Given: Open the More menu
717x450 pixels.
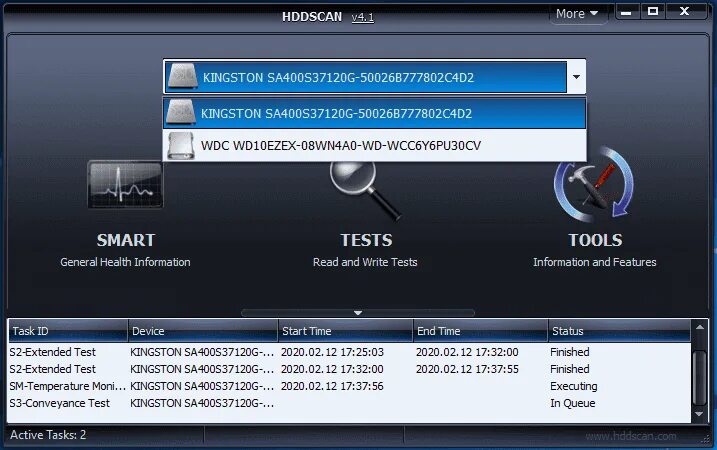Looking at the screenshot, I should coord(577,14).
